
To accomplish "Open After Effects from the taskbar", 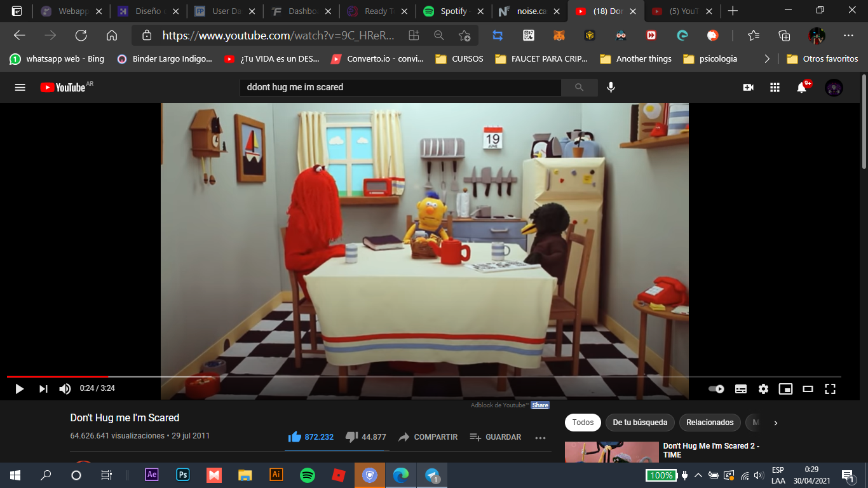I will click(152, 475).
